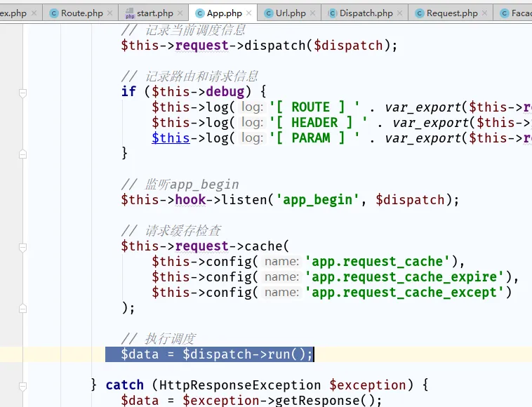This screenshot has width=532, height=407.
Task: Click the class icon on the Url.php tab
Action: pos(268,13)
